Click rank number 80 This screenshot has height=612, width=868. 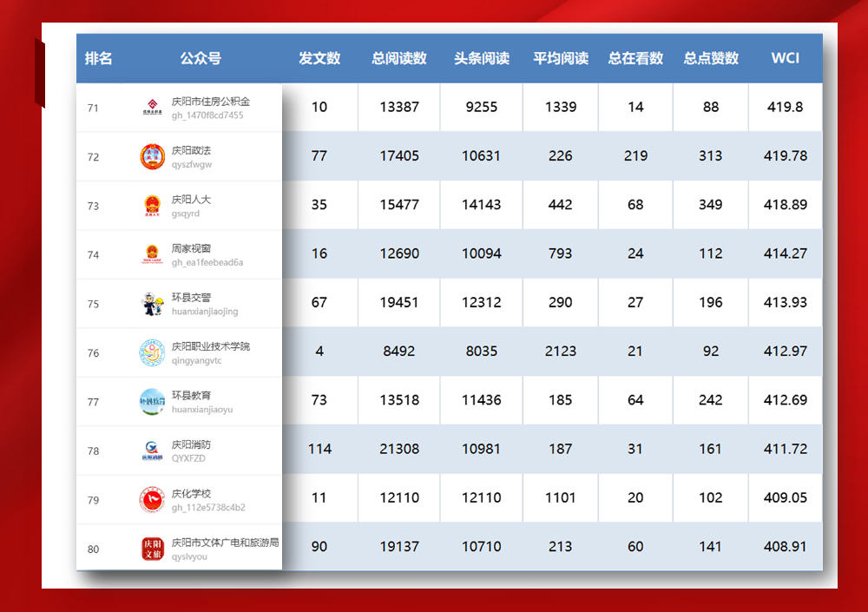[93, 549]
